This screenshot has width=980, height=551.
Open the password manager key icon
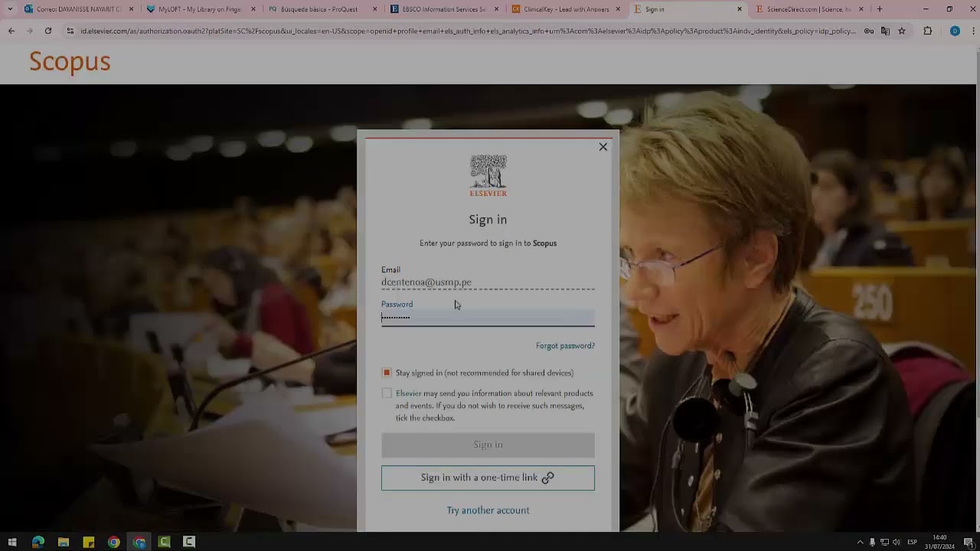click(x=868, y=31)
